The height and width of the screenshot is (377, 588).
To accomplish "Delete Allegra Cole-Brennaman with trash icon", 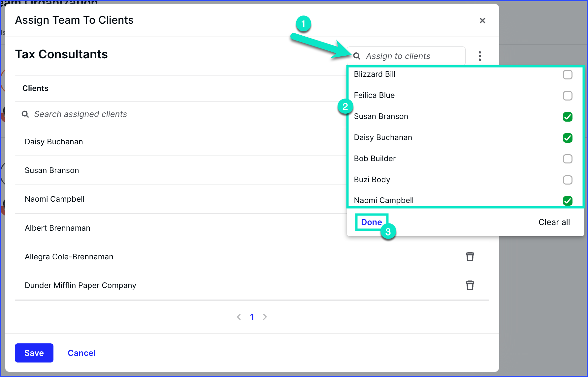I will tap(470, 256).
